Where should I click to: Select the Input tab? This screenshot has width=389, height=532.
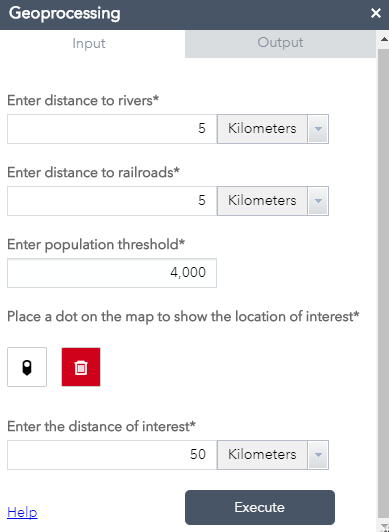(x=89, y=43)
